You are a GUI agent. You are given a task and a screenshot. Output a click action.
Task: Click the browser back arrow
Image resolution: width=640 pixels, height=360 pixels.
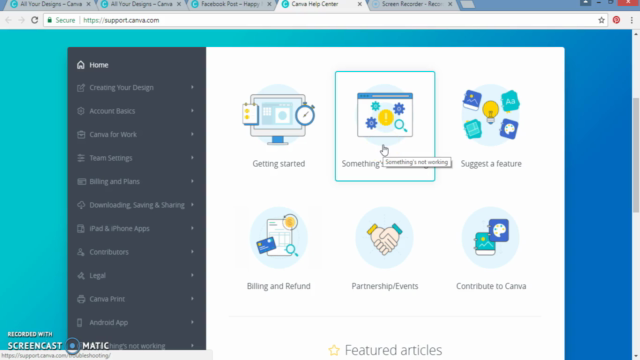pos(9,20)
